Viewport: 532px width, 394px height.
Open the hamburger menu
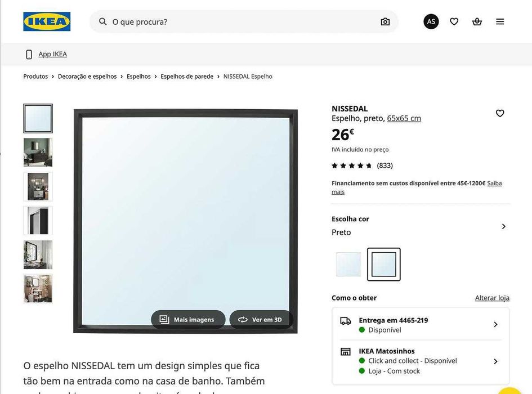tap(500, 21)
